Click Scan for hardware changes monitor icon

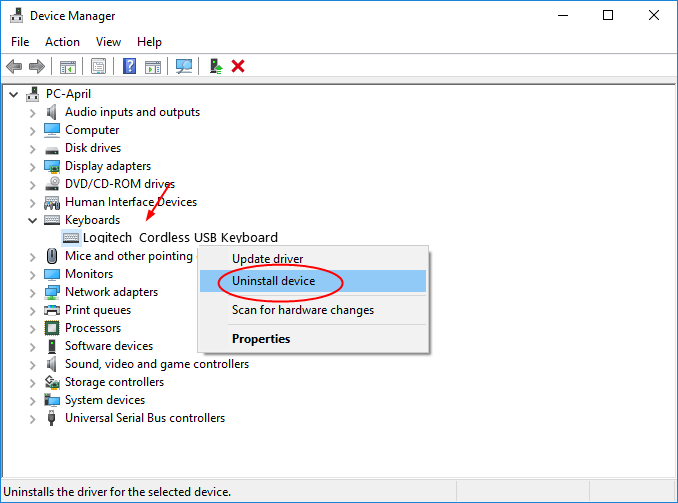tap(184, 67)
